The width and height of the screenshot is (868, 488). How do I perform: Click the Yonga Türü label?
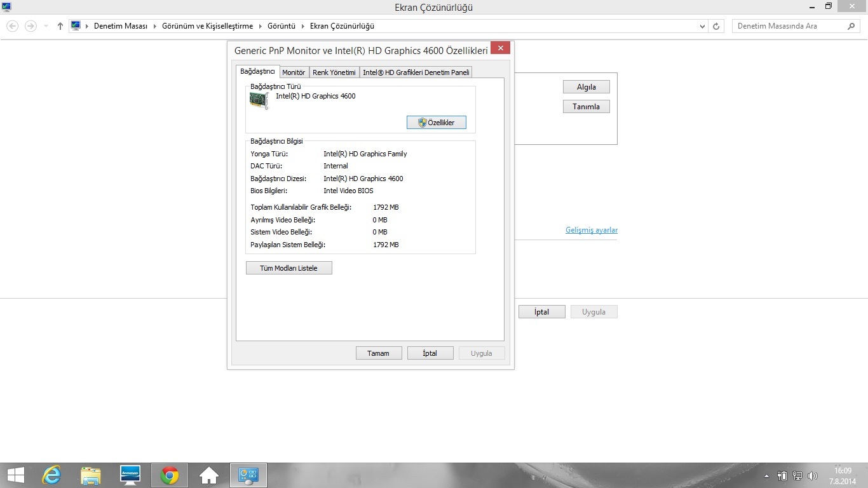click(x=269, y=154)
